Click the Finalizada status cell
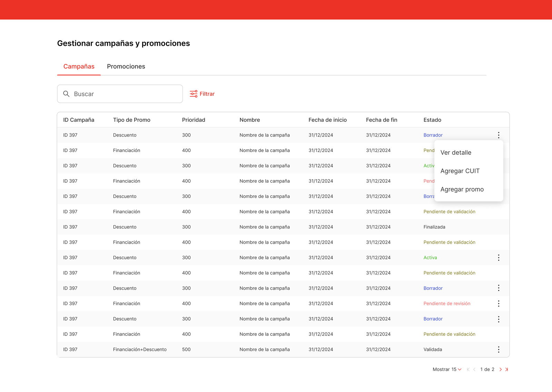Screen dimensions: 552x392 click(x=434, y=227)
